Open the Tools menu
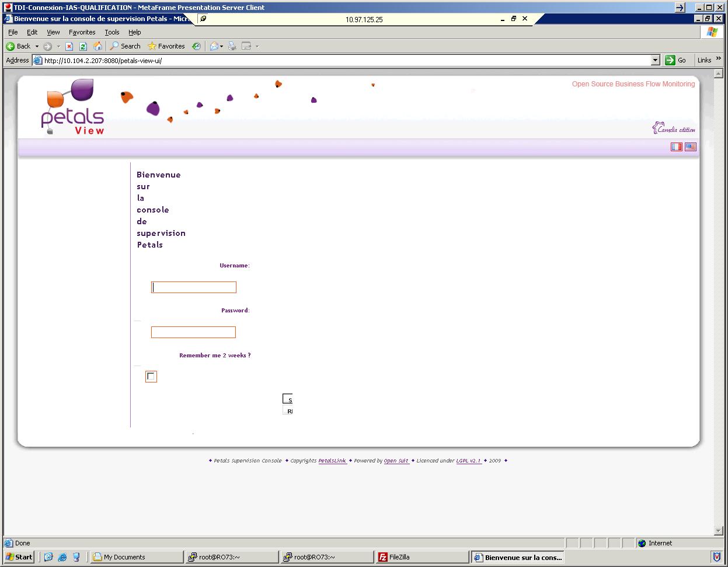 coord(112,32)
